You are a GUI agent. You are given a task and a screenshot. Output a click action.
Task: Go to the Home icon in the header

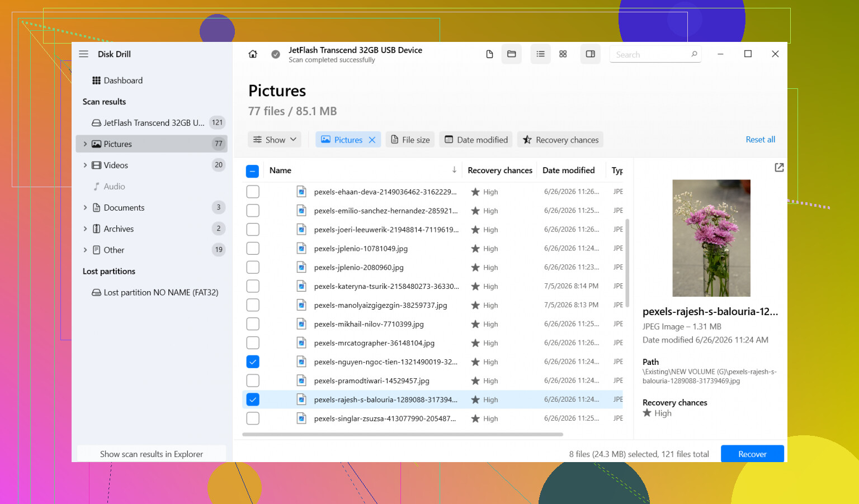[253, 54]
